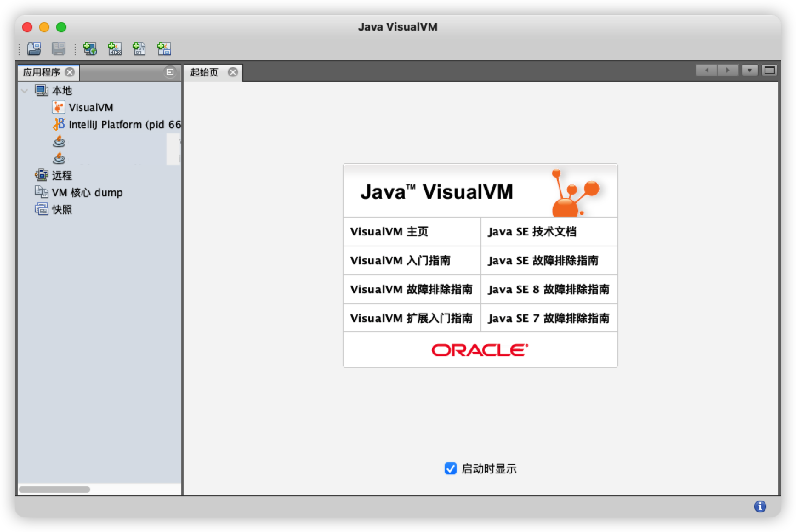Open the Java SE 技术文档 link
This screenshot has width=796, height=532.
click(532, 232)
